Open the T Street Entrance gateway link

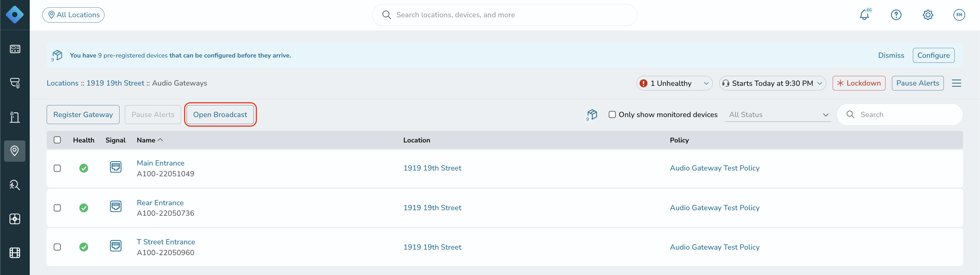166,242
